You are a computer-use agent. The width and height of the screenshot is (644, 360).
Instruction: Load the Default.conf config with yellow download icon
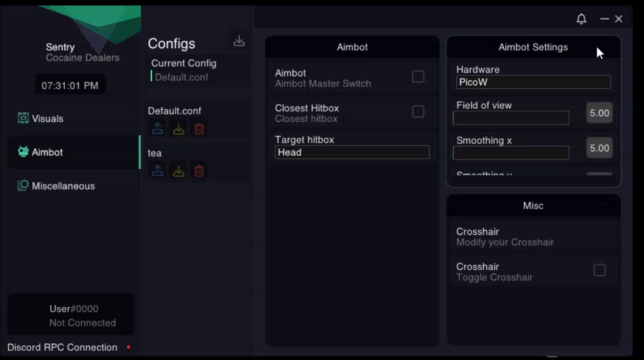(x=178, y=129)
